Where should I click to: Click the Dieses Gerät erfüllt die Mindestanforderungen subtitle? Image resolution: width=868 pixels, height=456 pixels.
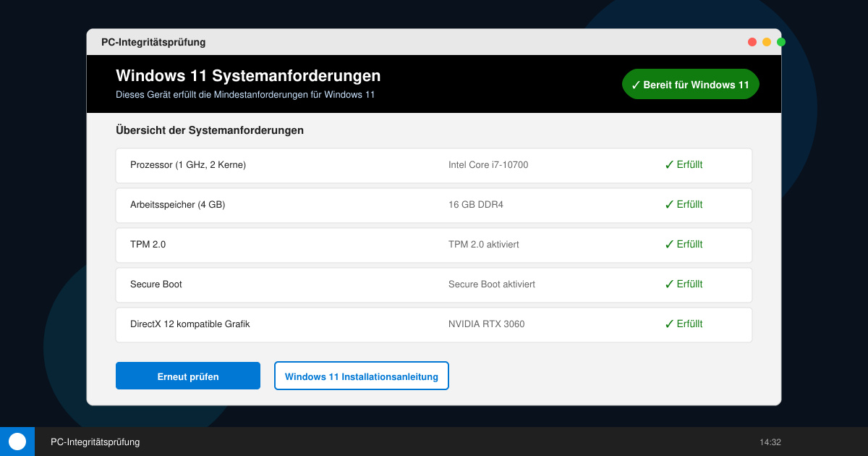click(245, 95)
